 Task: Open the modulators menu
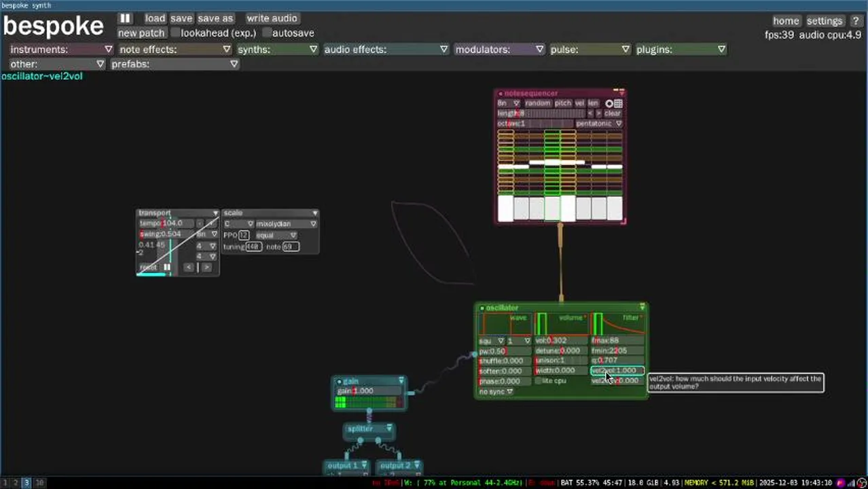(x=499, y=50)
